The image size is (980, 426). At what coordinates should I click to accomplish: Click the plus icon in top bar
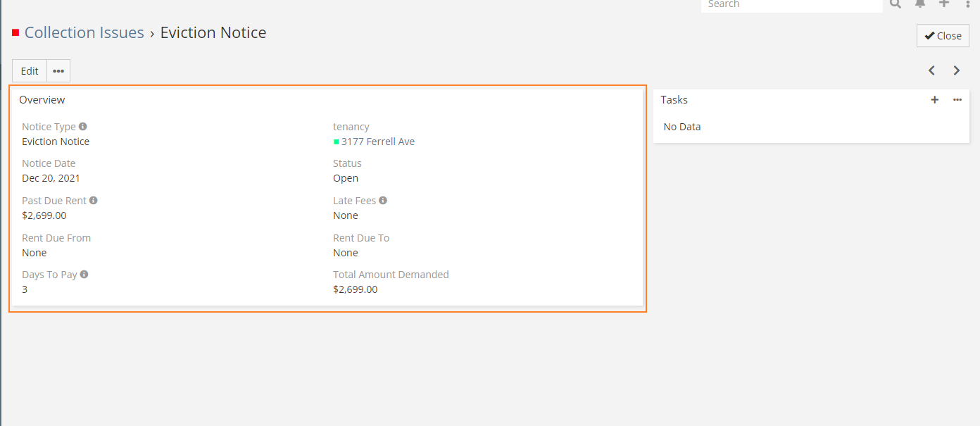(x=944, y=4)
